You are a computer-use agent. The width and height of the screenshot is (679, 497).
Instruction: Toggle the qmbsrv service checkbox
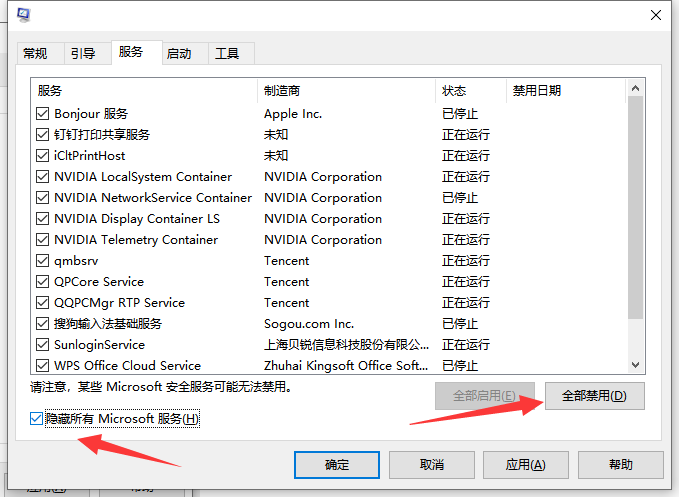click(x=42, y=261)
